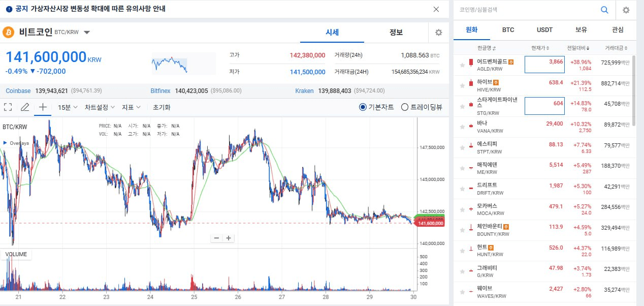Favorite star for 하이브 HIVE
The width and height of the screenshot is (644, 306).
462,86
